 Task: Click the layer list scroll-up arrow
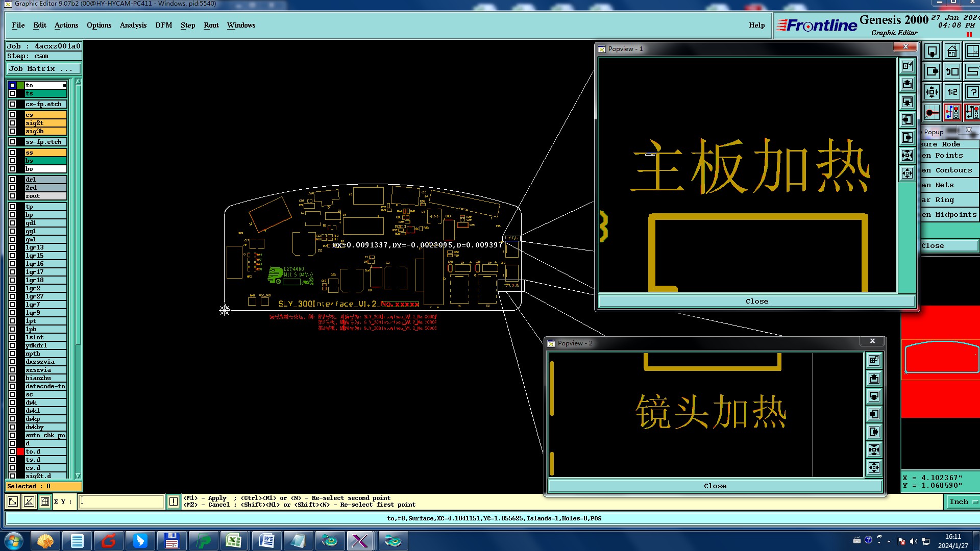(78, 82)
